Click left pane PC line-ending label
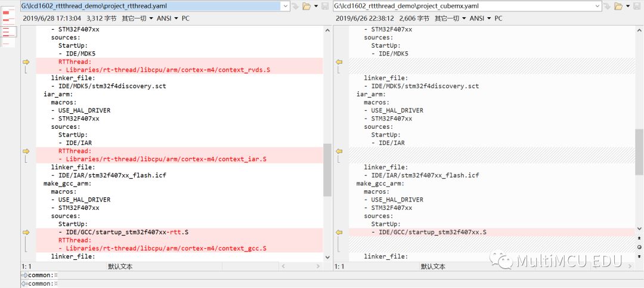The width and height of the screenshot is (644, 288). 185,18
